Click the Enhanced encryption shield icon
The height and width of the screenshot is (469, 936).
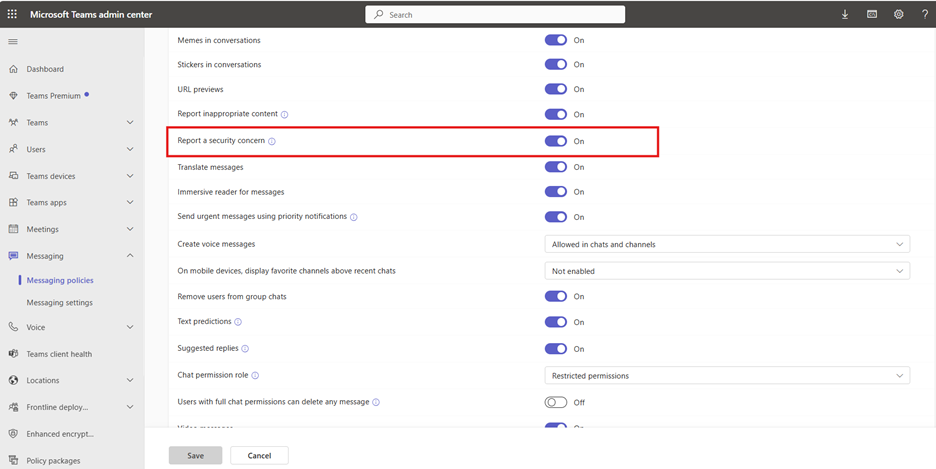[x=13, y=434]
